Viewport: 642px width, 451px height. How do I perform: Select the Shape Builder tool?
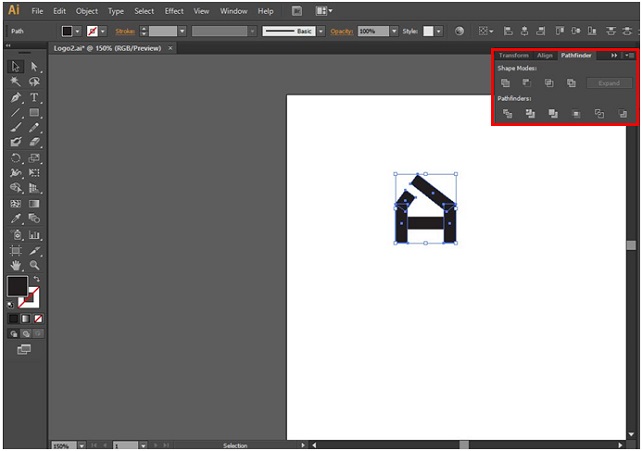pyautogui.click(x=16, y=188)
